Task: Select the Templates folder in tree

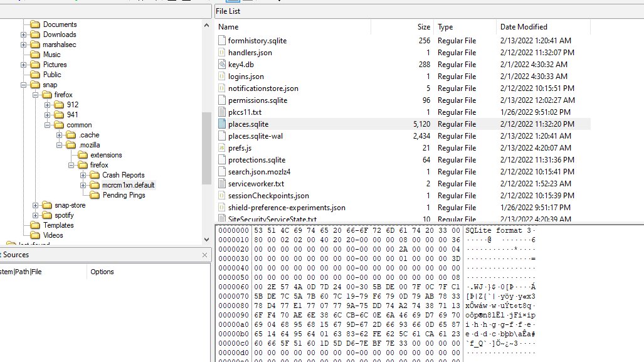Action: click(x=58, y=225)
